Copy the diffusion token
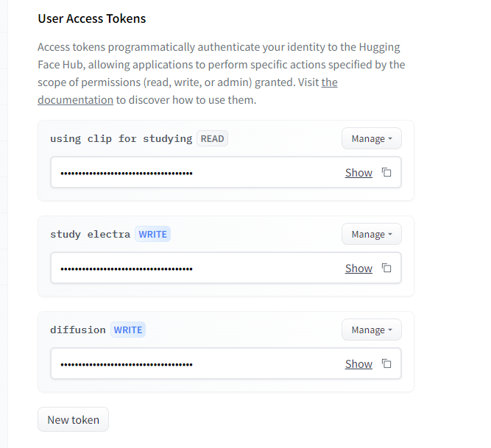Image resolution: width=491 pixels, height=448 pixels. point(386,364)
